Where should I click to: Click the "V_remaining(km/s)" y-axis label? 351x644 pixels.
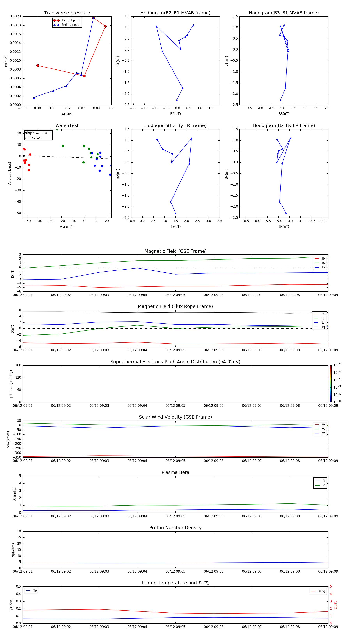pos(10,173)
